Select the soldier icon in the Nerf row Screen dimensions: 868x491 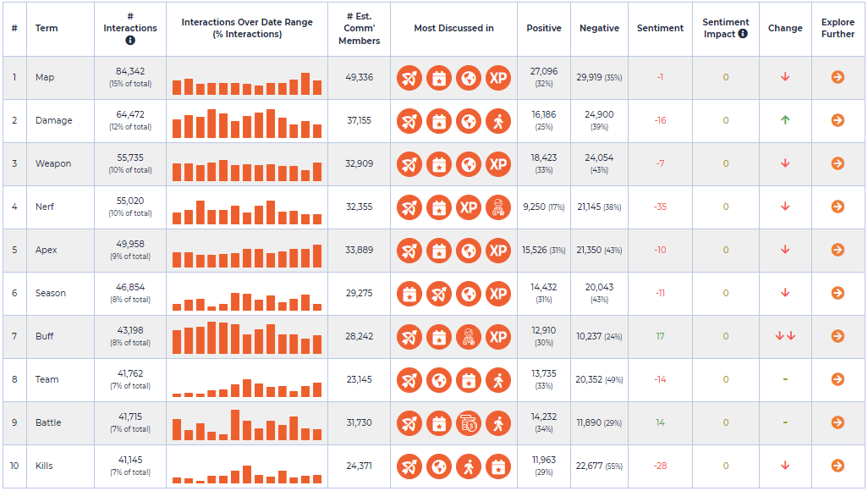click(x=498, y=207)
